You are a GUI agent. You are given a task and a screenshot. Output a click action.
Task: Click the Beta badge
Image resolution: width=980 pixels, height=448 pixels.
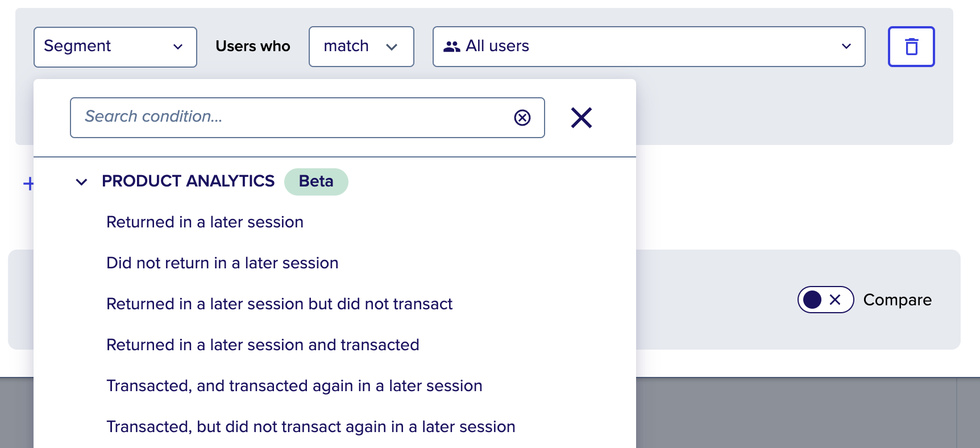click(316, 181)
